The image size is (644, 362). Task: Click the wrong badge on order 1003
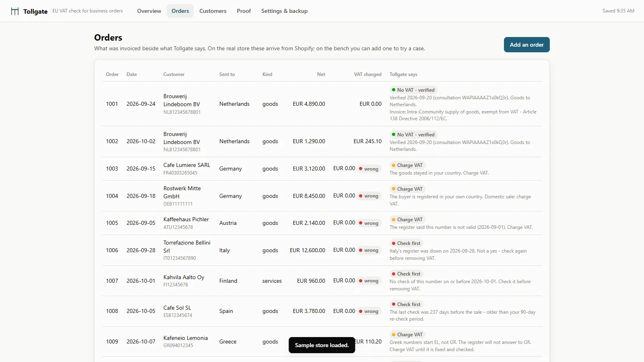coord(369,169)
